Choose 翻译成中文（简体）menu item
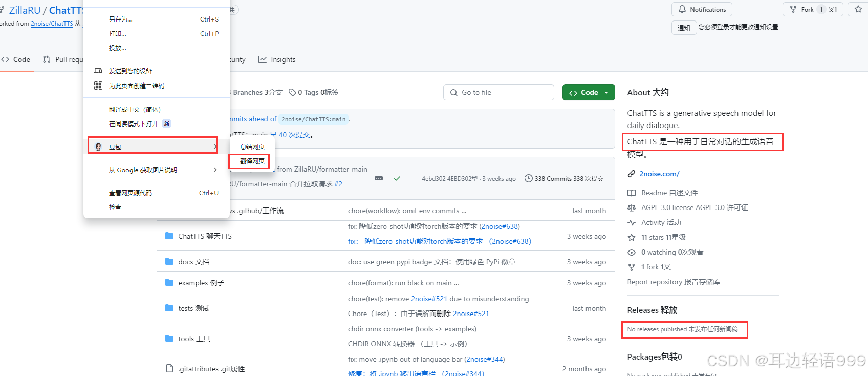 135,109
